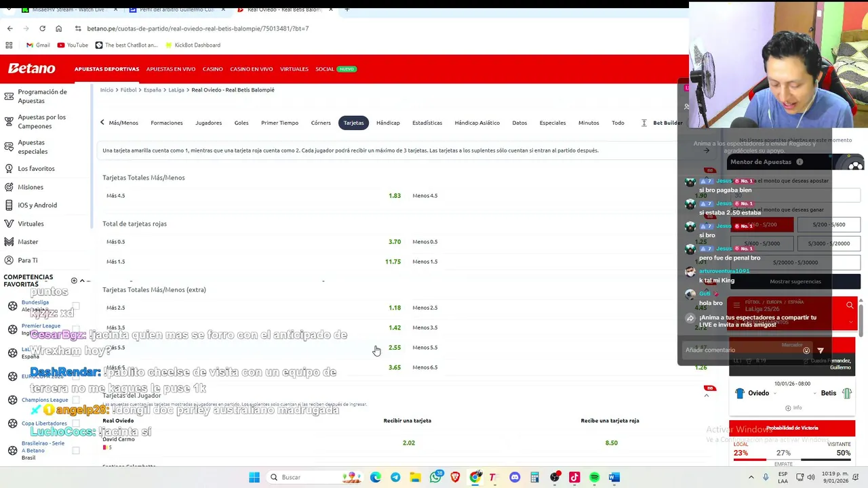Open Para Ti in sidebar
868x488 pixels.
[x=28, y=260]
